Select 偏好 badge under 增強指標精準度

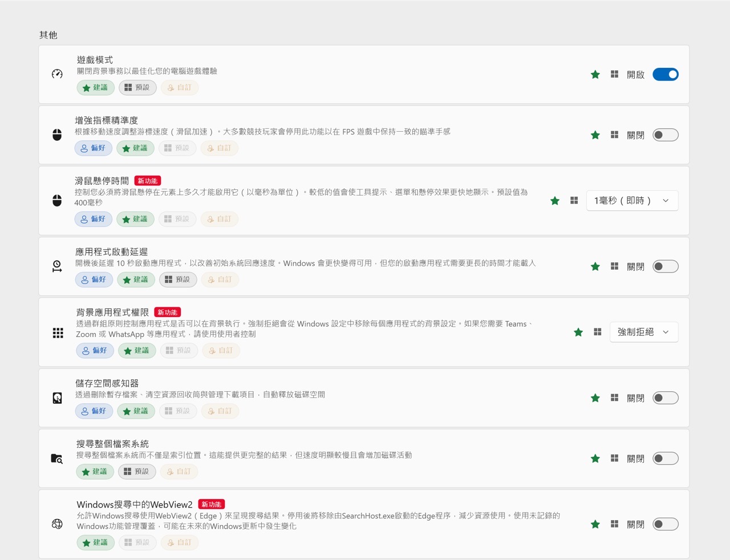click(x=94, y=148)
